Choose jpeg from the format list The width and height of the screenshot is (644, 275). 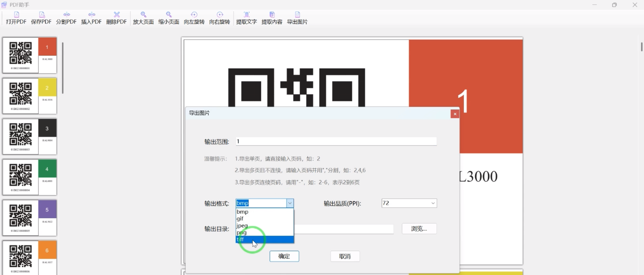click(265, 226)
